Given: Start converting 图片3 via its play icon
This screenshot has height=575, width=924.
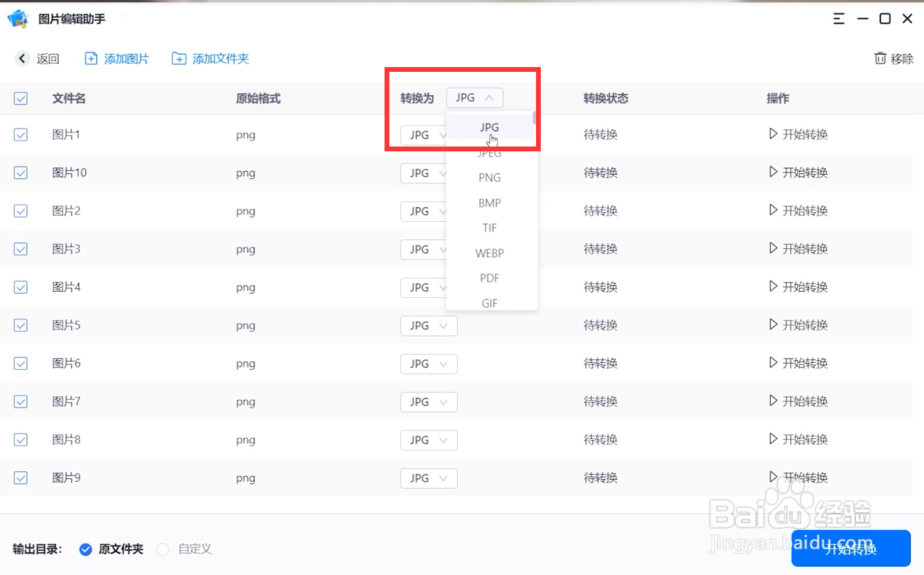Looking at the screenshot, I should tap(773, 248).
